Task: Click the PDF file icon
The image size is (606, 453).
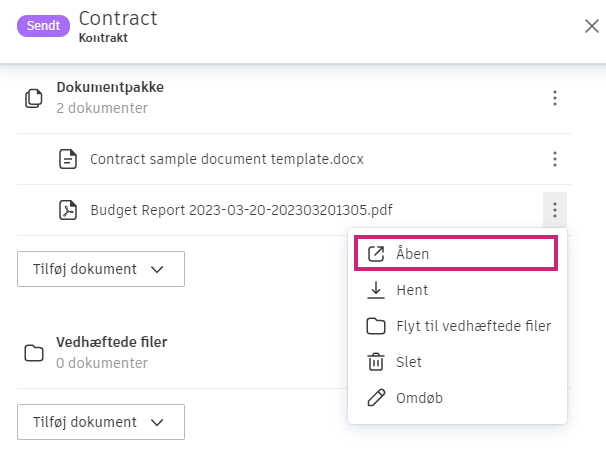Action: [x=68, y=210]
